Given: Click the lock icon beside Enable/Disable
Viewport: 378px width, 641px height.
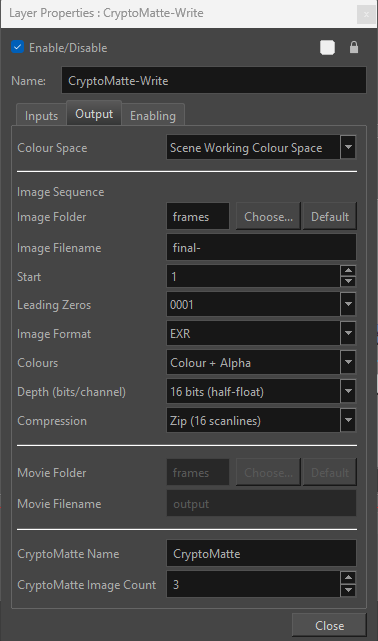Looking at the screenshot, I should pos(354,47).
